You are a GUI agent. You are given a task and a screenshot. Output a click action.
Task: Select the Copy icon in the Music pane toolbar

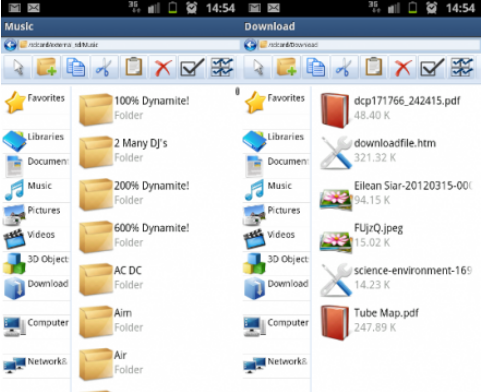tap(75, 67)
